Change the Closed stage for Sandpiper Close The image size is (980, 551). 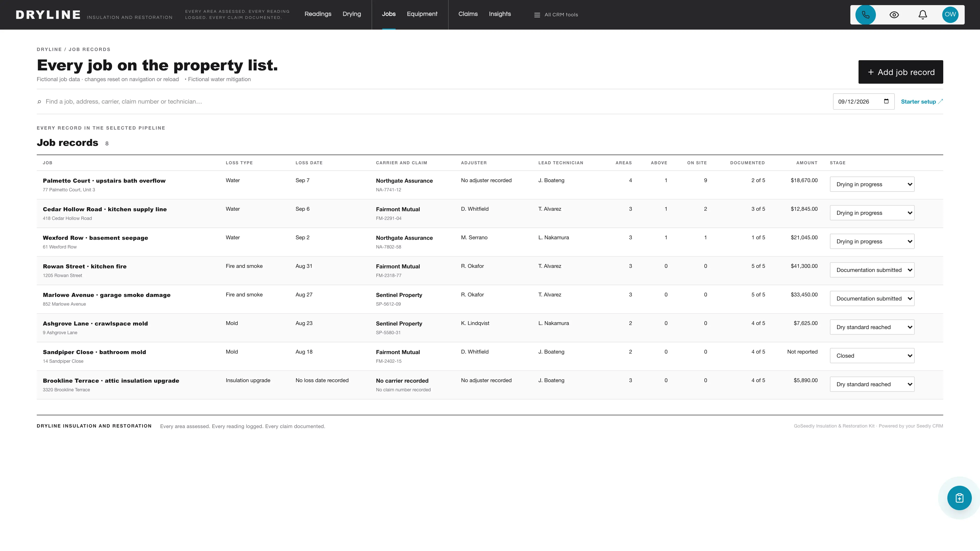click(x=872, y=356)
